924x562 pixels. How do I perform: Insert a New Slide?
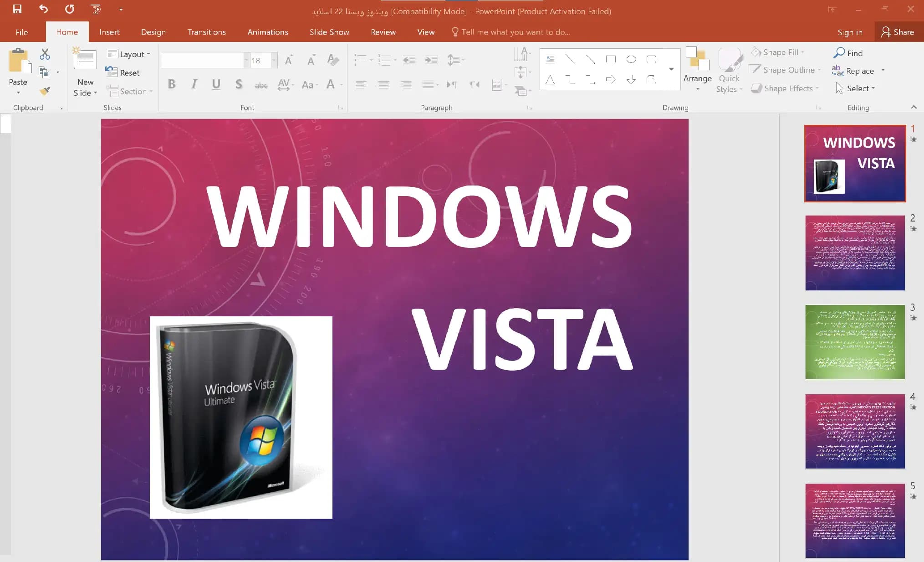tap(85, 72)
